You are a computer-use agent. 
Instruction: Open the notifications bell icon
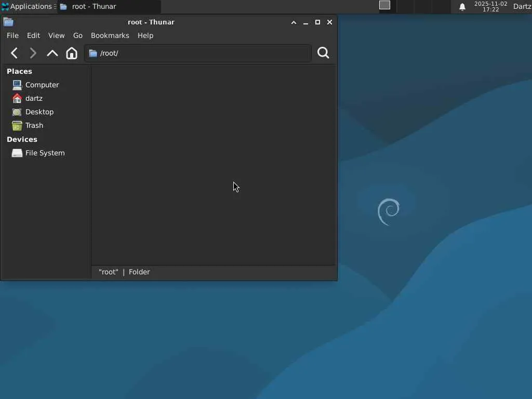[x=462, y=7]
